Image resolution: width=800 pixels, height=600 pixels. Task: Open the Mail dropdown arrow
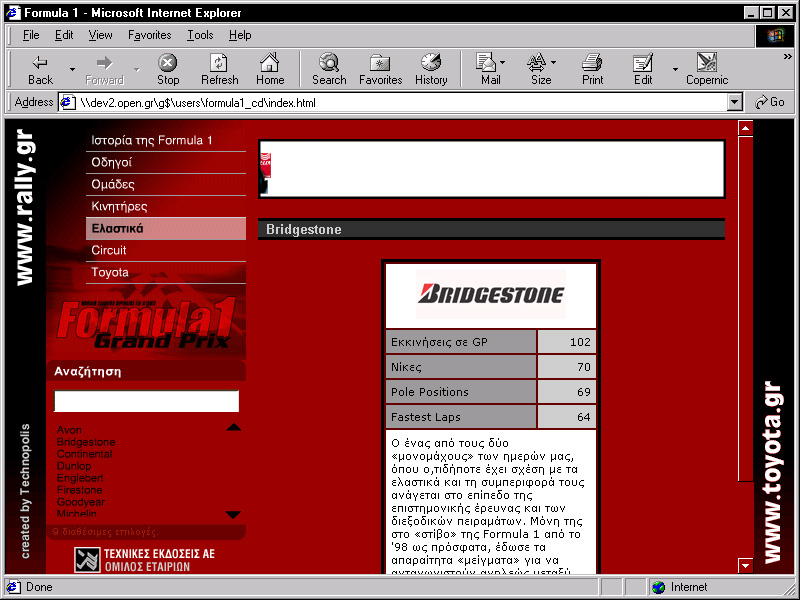pos(503,62)
